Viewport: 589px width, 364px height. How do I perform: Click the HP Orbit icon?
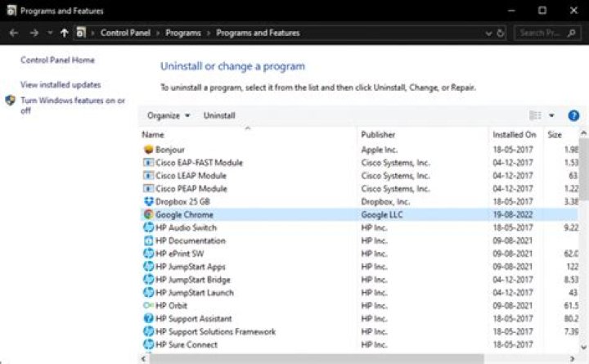pyautogui.click(x=148, y=306)
